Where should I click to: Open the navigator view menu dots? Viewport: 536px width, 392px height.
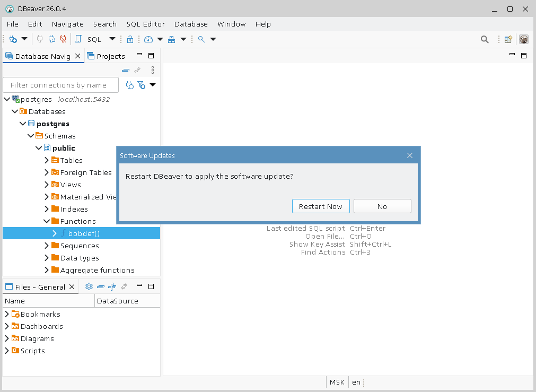point(153,70)
